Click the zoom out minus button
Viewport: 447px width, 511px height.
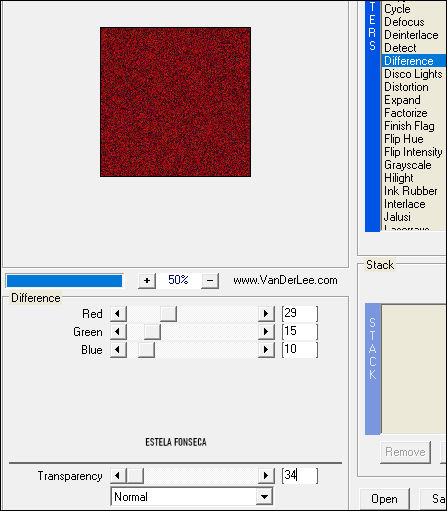pyautogui.click(x=210, y=281)
